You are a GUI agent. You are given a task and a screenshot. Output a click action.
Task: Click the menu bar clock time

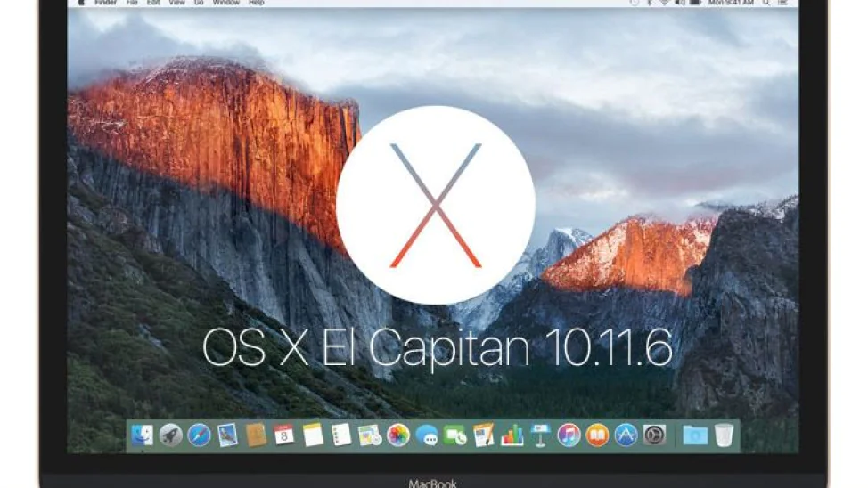731,2
